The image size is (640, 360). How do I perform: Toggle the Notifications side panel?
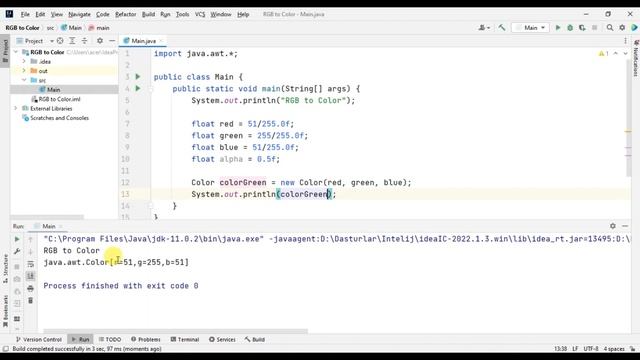[x=636, y=58]
